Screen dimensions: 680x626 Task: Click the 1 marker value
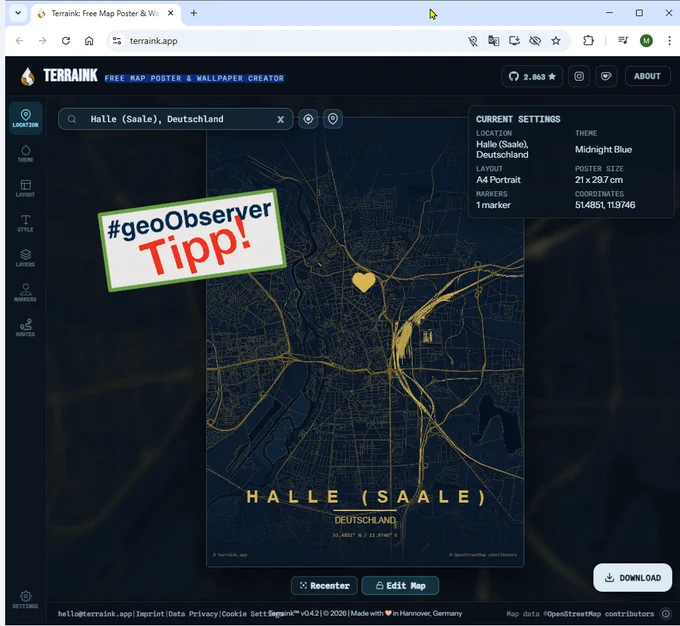[493, 205]
